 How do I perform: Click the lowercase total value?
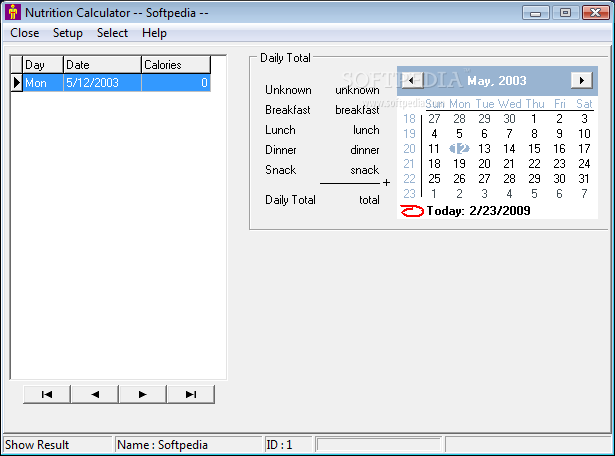[x=369, y=200]
